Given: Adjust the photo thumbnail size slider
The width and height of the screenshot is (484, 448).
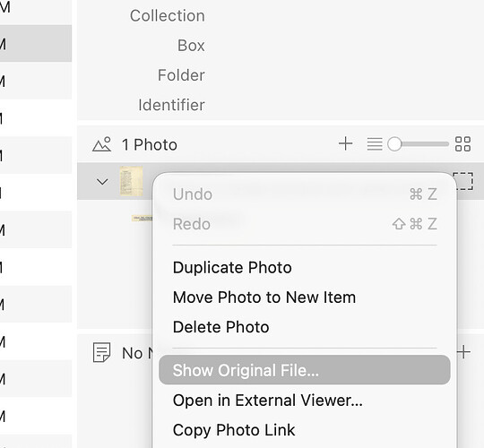Looking at the screenshot, I should [419, 144].
